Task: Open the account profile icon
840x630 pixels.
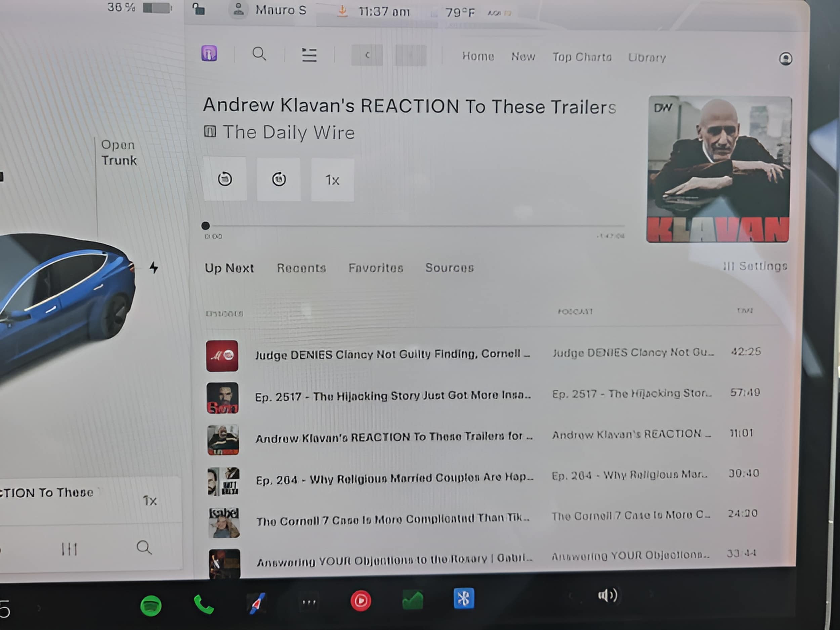Action: (x=785, y=58)
